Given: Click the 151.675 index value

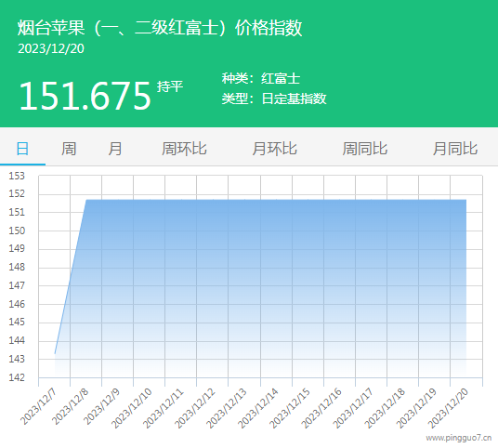Looking at the screenshot, I should pos(85,96).
